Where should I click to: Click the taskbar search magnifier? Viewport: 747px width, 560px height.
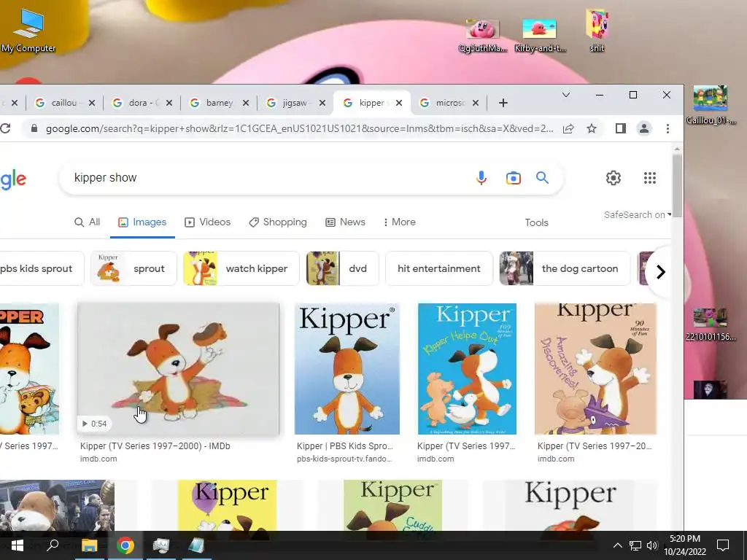(x=53, y=545)
